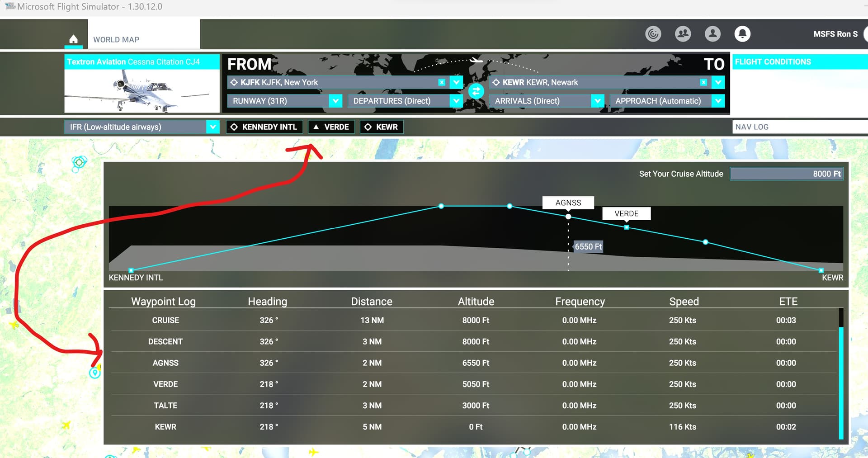The width and height of the screenshot is (868, 458).
Task: Select the DESCENT row in waypoint log
Action: point(473,341)
